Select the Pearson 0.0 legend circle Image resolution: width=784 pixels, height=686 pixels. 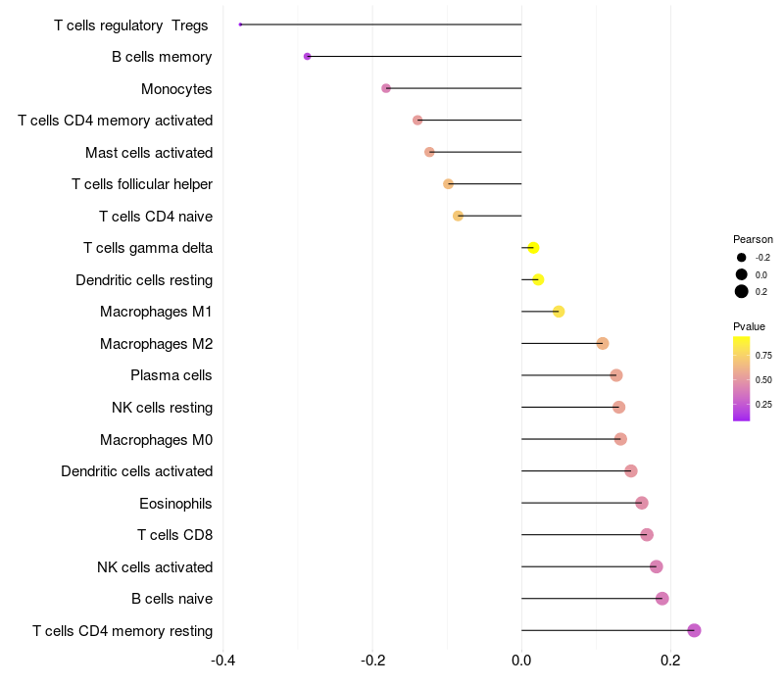click(x=742, y=274)
